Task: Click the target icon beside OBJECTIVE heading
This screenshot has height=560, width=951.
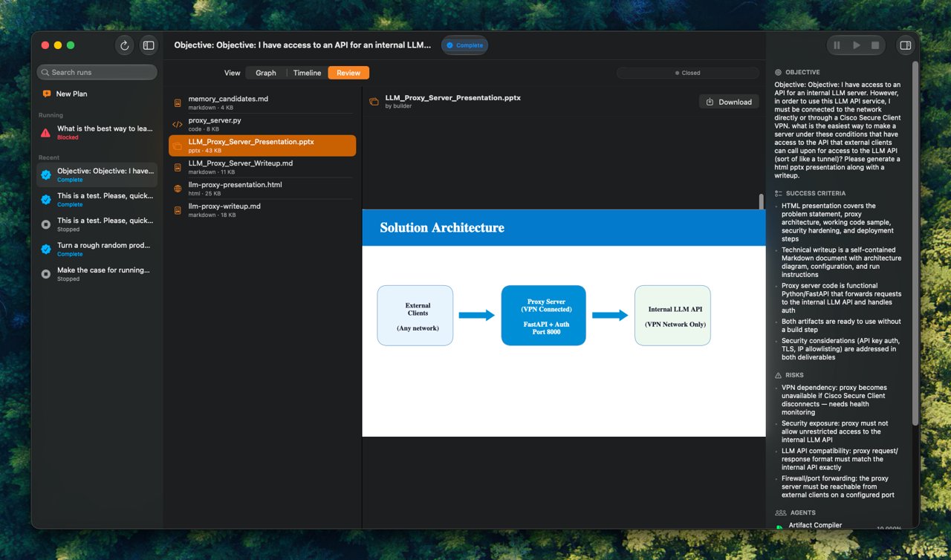Action: 779,72
